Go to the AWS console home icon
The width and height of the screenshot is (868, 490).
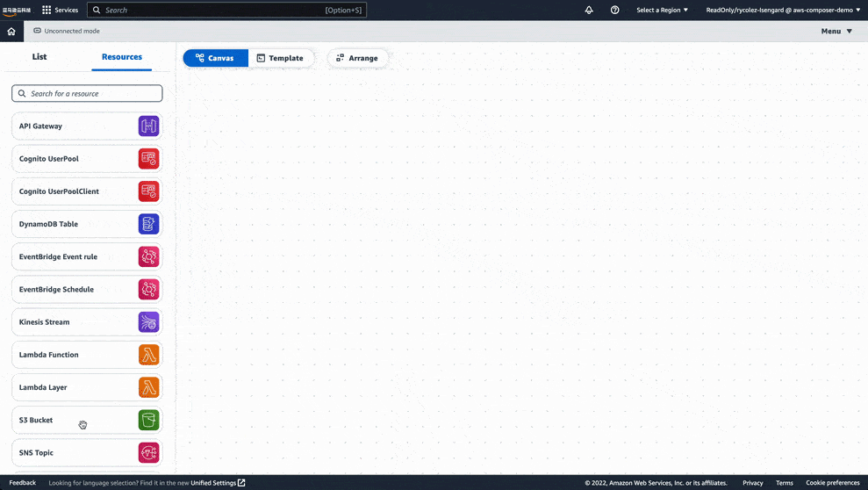click(x=11, y=32)
